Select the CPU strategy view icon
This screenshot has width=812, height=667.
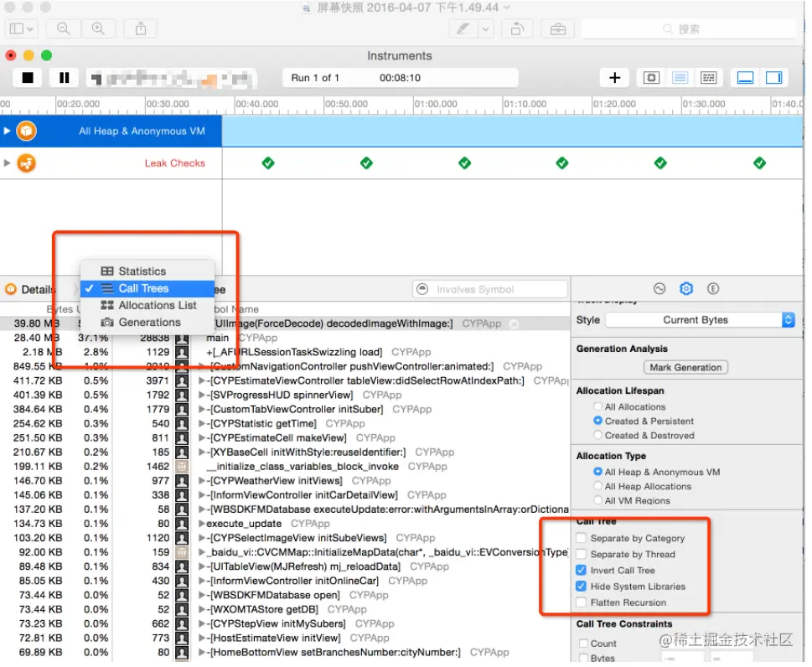(651, 78)
